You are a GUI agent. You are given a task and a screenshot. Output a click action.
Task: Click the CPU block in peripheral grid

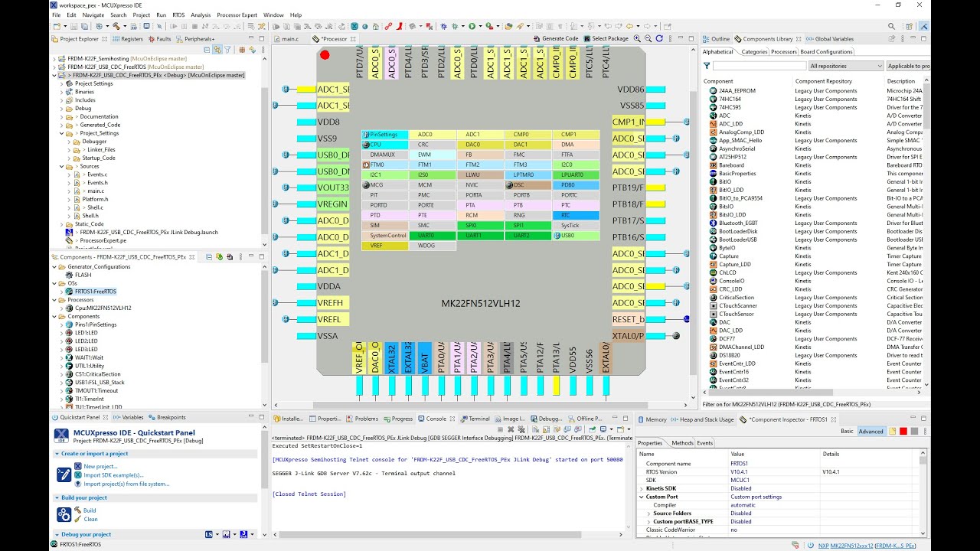click(385, 145)
